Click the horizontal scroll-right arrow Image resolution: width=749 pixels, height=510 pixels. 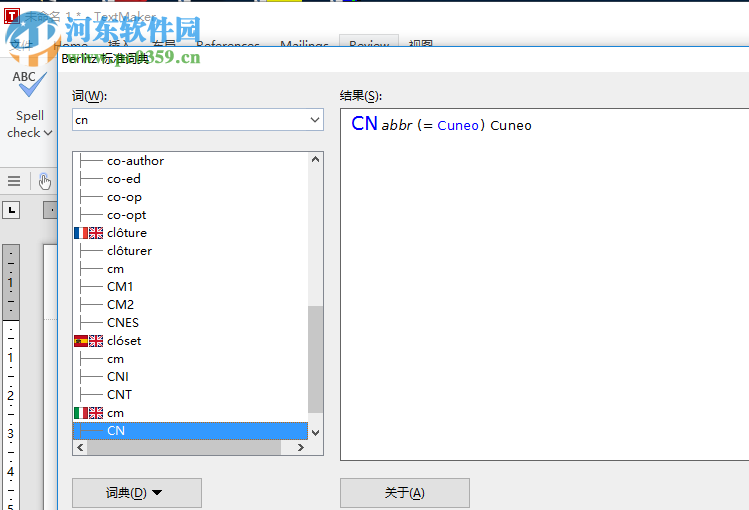point(300,447)
